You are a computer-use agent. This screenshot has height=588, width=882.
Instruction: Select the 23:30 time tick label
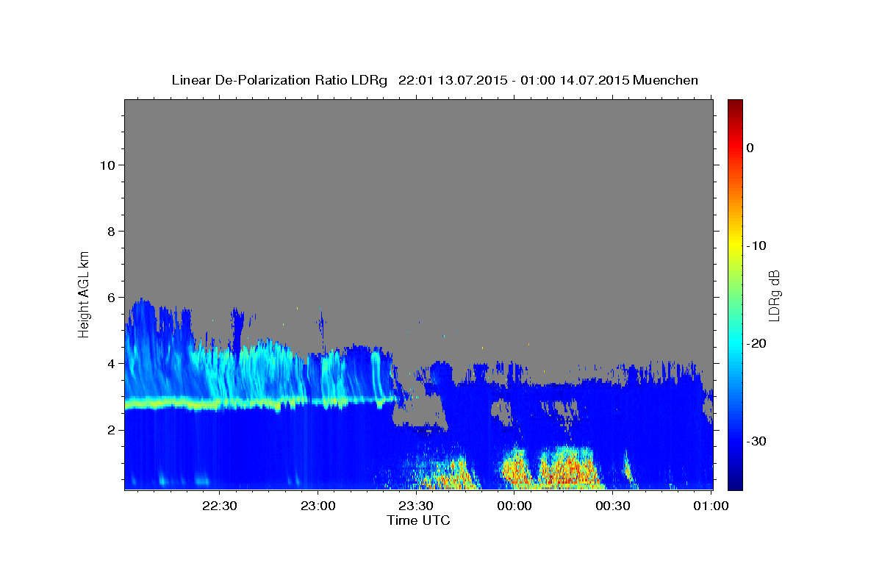pos(416,506)
